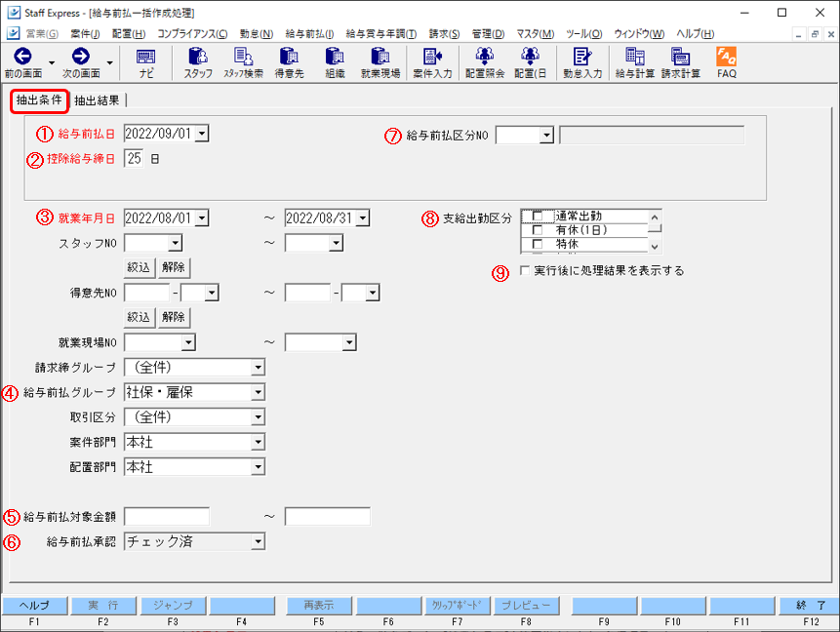Open the 給与前払グループ 社保・雇保 dropdown

259,393
